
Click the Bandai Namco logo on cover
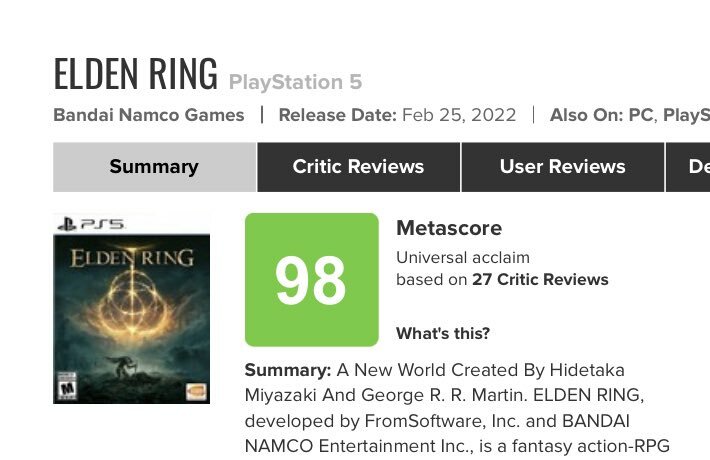coord(197,391)
